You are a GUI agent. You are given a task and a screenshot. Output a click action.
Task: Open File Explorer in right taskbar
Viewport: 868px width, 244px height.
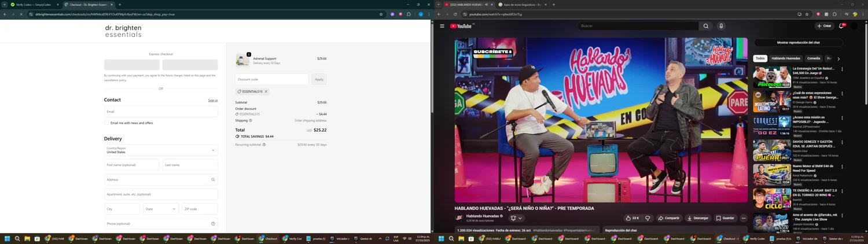point(461,238)
